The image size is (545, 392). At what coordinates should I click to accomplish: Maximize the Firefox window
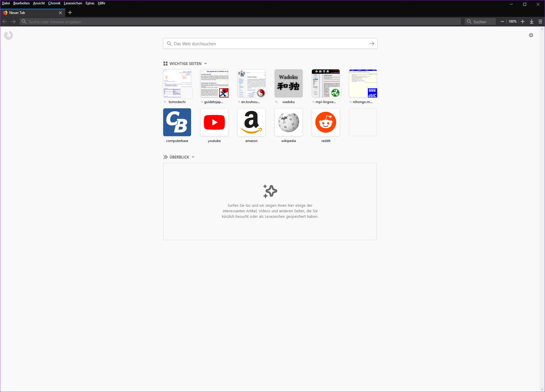pos(525,4)
